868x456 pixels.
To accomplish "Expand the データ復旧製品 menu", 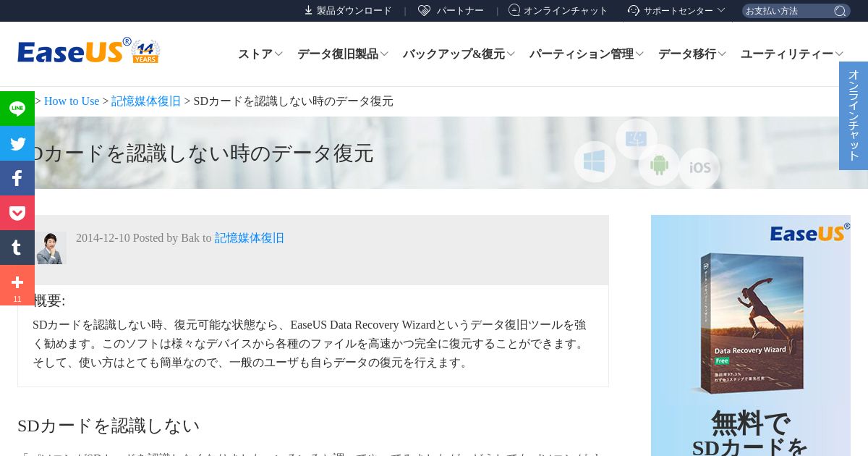I will (x=343, y=54).
